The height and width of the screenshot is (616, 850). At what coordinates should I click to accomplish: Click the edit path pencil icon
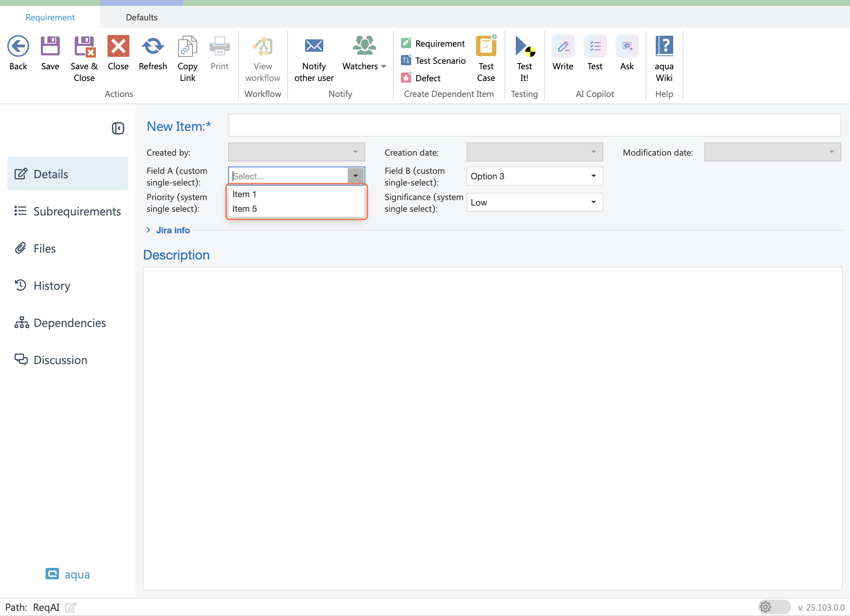pos(70,607)
